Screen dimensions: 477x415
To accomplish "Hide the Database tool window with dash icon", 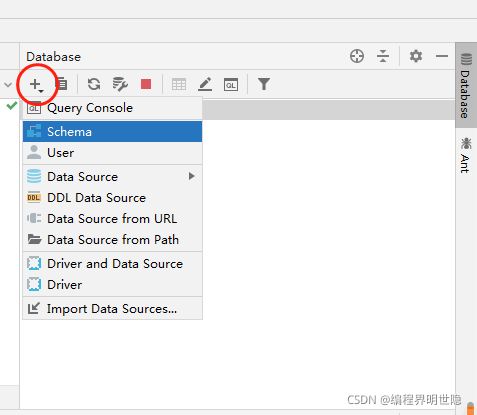I will coord(442,56).
